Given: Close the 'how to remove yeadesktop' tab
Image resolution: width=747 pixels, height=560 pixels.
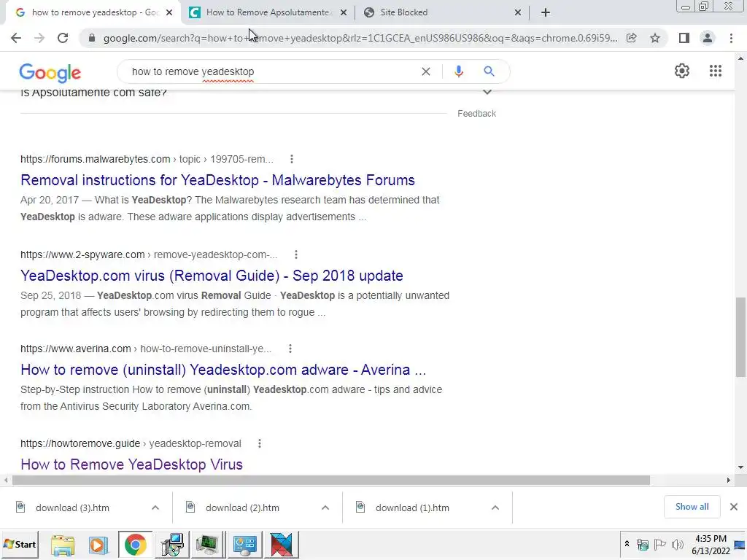Looking at the screenshot, I should point(169,13).
